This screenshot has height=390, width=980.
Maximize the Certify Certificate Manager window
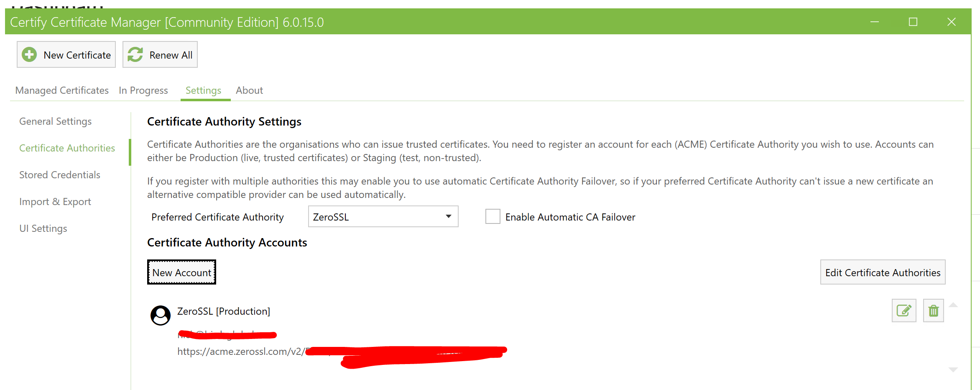(913, 22)
